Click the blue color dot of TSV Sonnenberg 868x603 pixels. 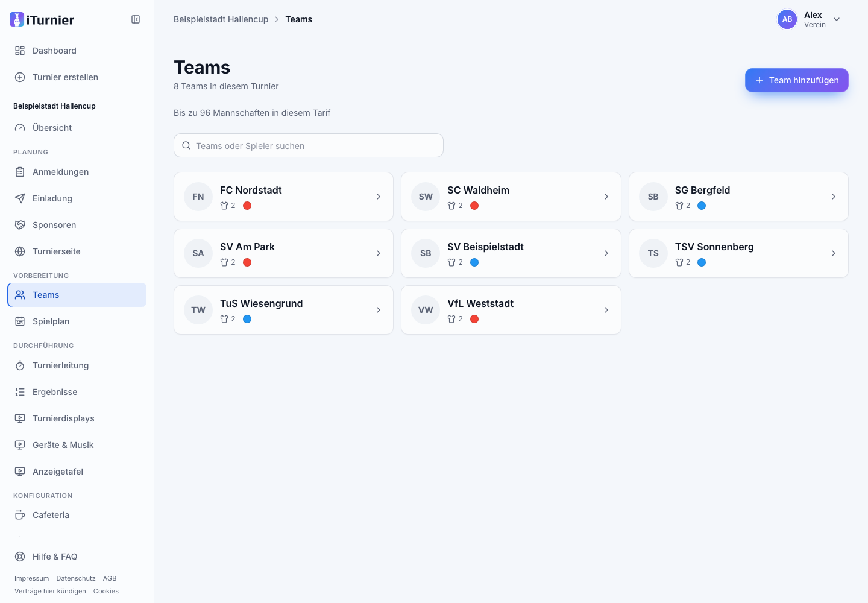pyautogui.click(x=702, y=262)
